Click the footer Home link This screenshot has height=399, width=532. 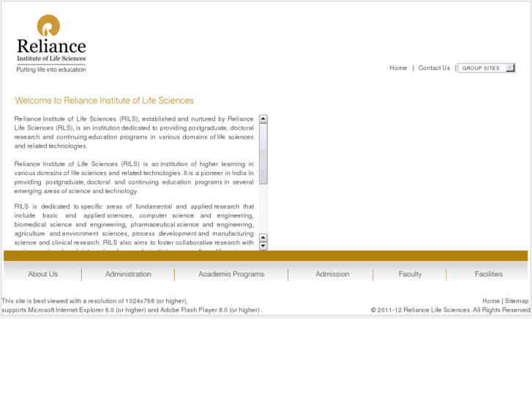coord(491,301)
